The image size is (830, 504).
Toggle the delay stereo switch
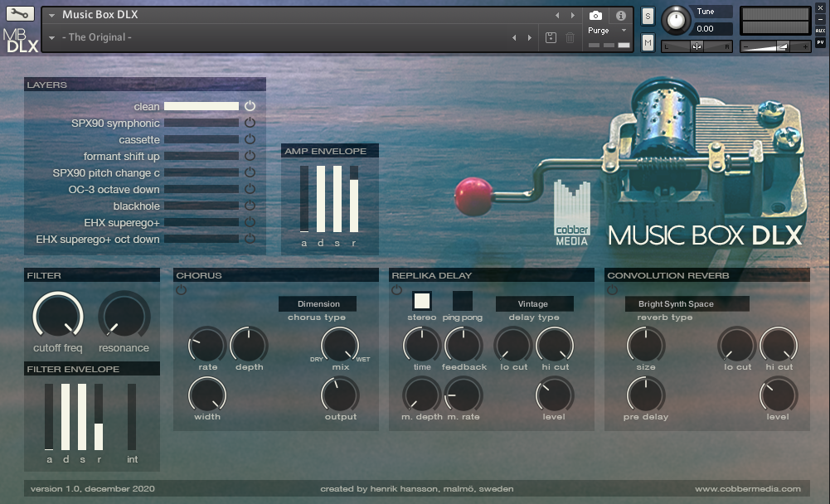click(422, 301)
